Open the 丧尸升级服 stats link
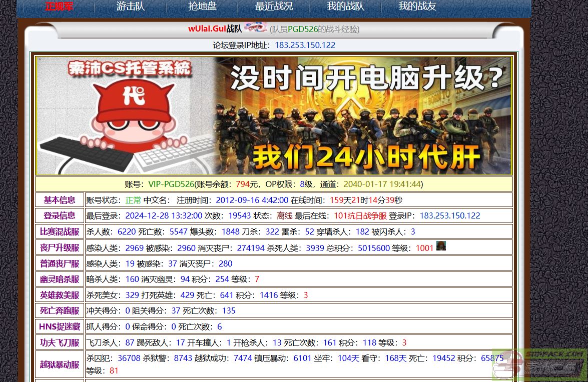Screen dimensions: 588x382 pos(60,247)
